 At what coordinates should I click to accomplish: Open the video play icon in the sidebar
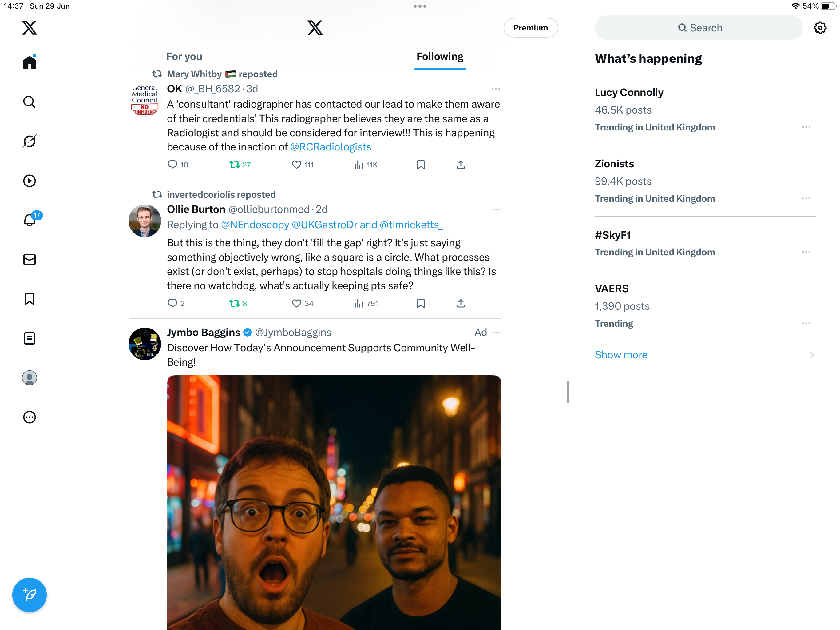click(29, 181)
